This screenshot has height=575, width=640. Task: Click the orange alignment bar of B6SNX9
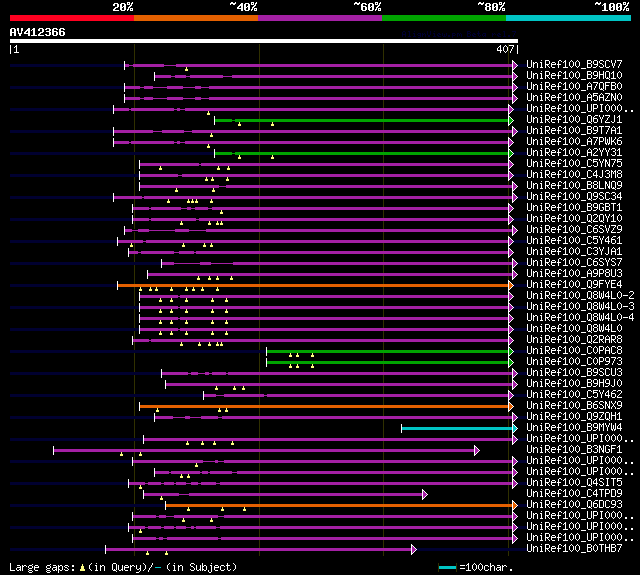tap(324, 406)
